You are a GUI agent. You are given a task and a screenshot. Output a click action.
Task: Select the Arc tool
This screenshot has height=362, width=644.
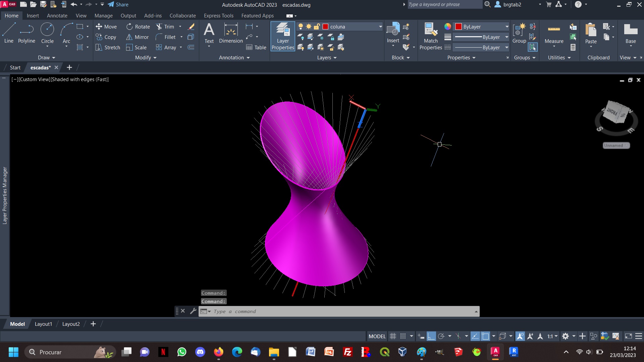[x=66, y=33]
